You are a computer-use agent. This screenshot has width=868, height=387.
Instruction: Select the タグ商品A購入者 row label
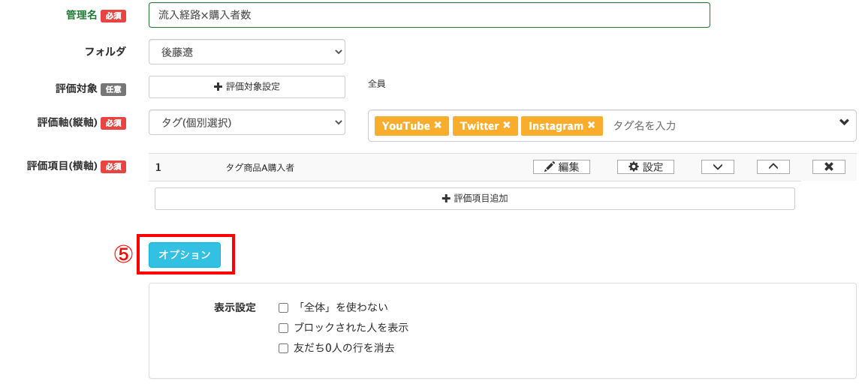click(x=260, y=168)
